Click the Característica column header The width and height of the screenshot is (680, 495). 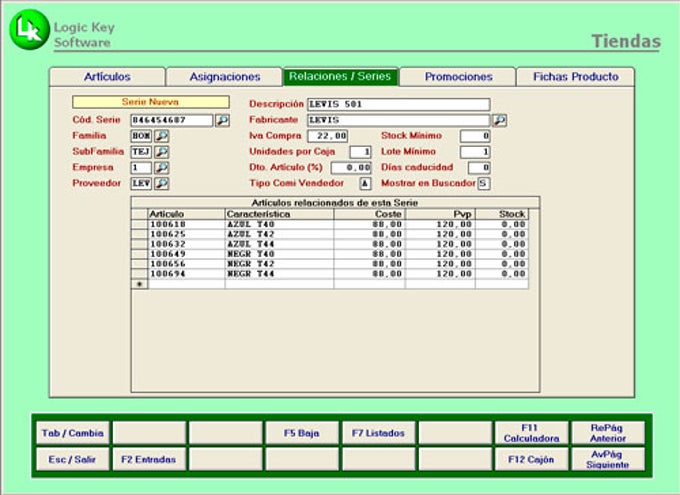279,214
